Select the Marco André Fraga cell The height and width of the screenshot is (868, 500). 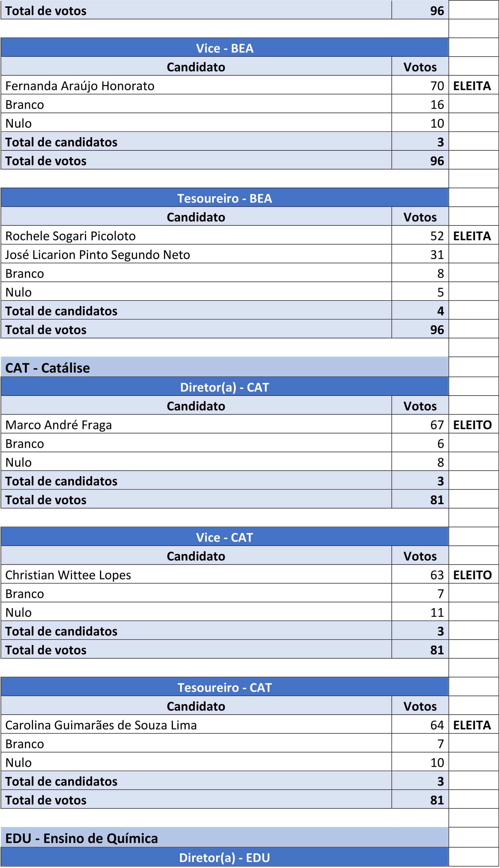coord(59,425)
